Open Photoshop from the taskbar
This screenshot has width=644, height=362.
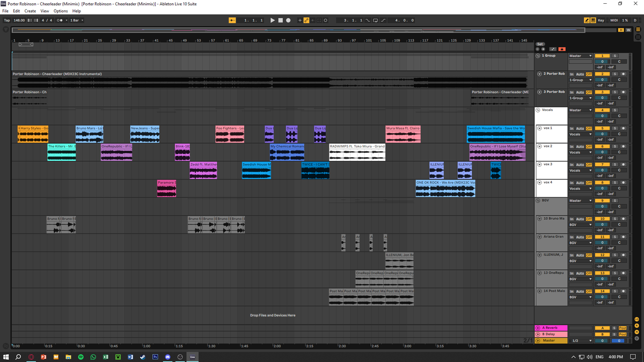pyautogui.click(x=155, y=357)
